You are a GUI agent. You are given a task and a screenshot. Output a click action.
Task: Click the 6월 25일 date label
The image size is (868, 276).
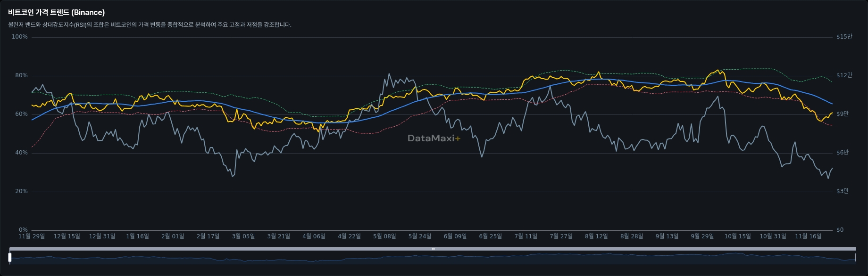tap(491, 236)
